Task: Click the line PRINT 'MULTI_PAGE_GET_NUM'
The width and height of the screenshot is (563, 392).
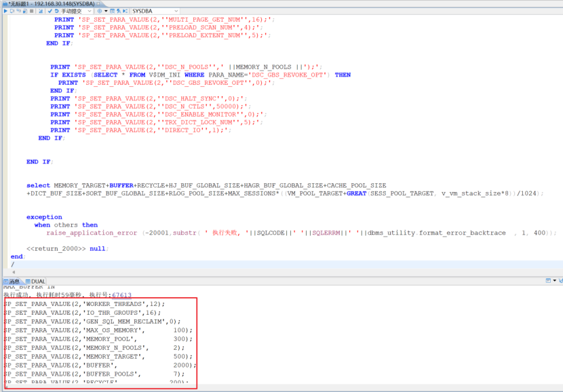Action: pos(164,20)
